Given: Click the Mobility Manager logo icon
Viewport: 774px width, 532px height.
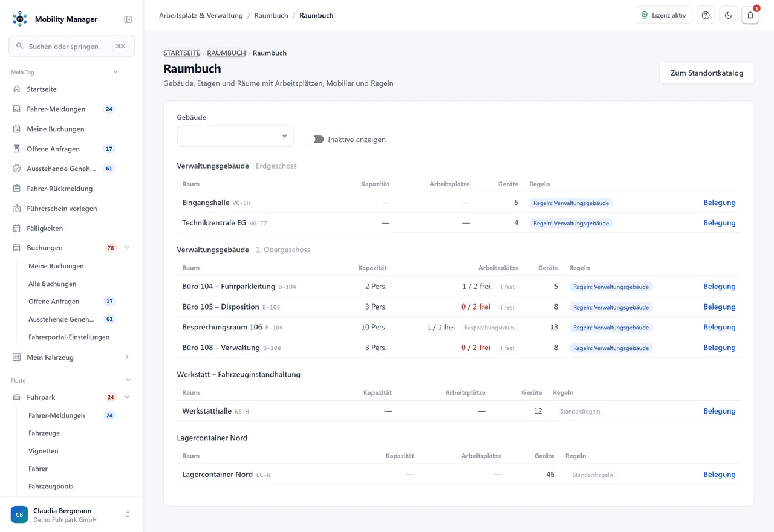Looking at the screenshot, I should click(x=20, y=19).
